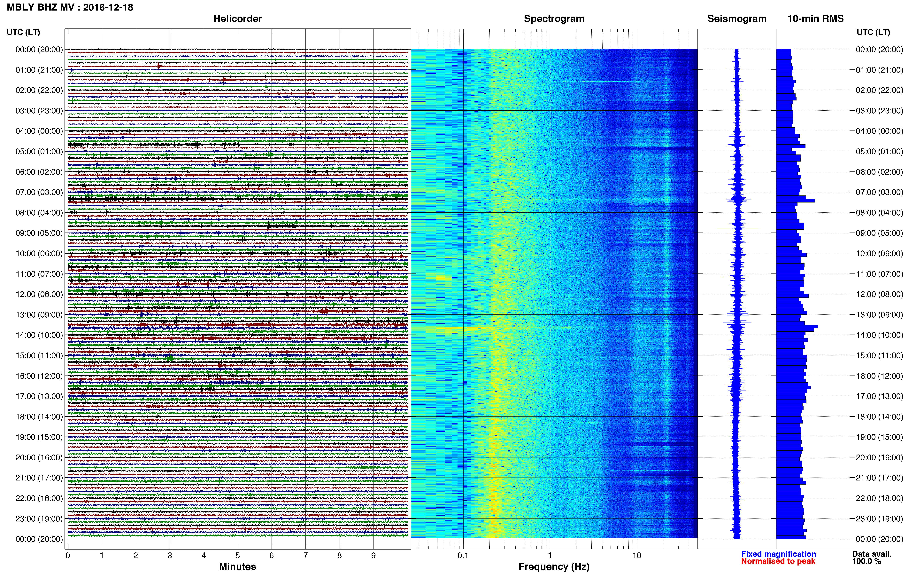Click left time label '18:00 (14:00)'
Viewport: 924px width, 578px height.
tap(39, 417)
